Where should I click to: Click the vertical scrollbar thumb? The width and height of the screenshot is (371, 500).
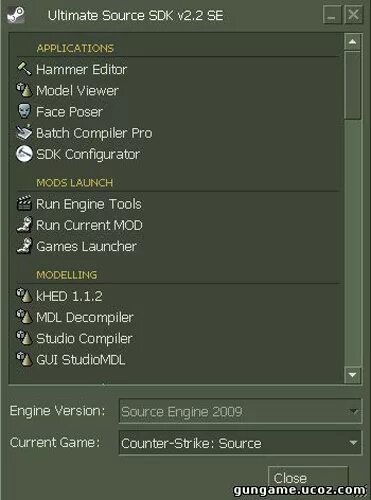pos(353,85)
